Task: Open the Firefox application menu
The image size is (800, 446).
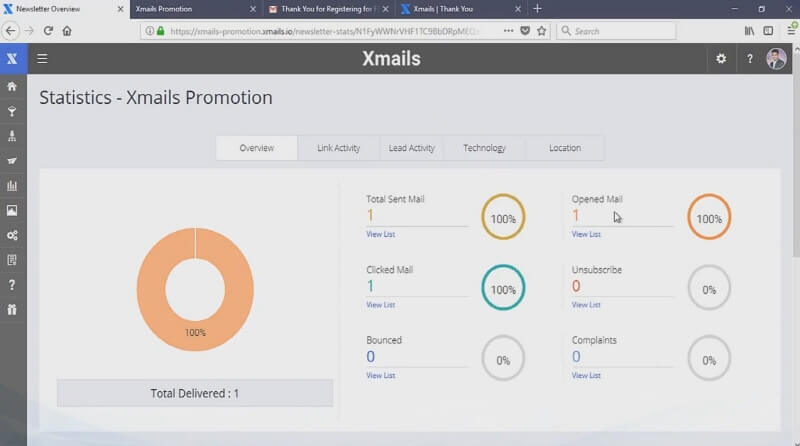Action: coord(791,31)
